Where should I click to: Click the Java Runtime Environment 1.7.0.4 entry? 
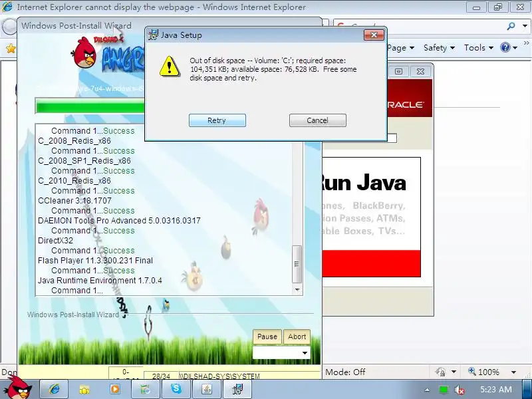point(100,281)
